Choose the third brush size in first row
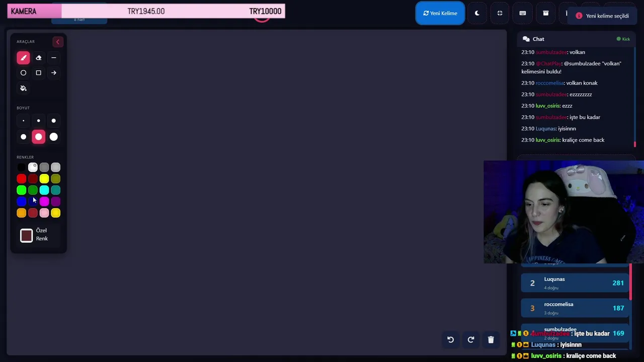The height and width of the screenshot is (362, 644). (53, 121)
